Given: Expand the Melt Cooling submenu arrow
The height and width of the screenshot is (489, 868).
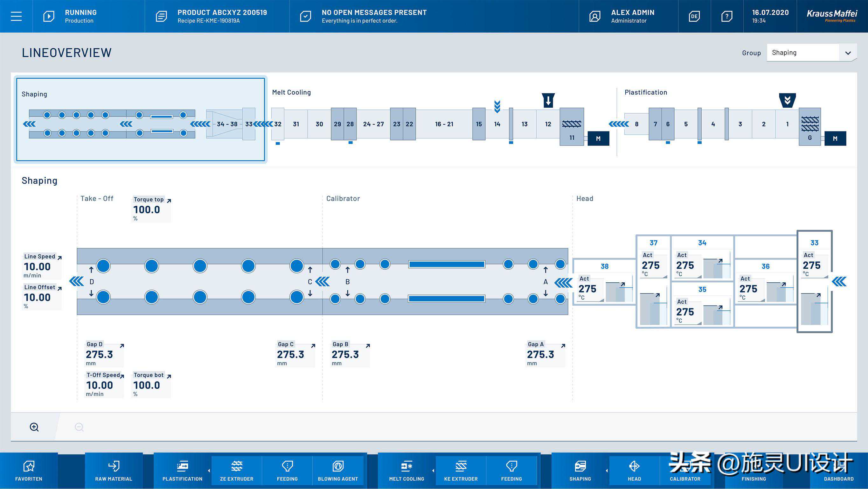Looking at the screenshot, I should (x=433, y=471).
